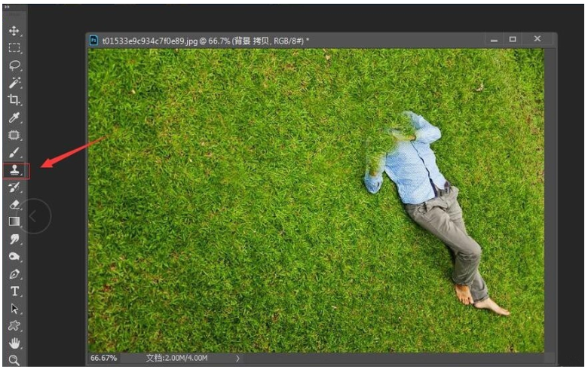Select the Move tool

(14, 31)
